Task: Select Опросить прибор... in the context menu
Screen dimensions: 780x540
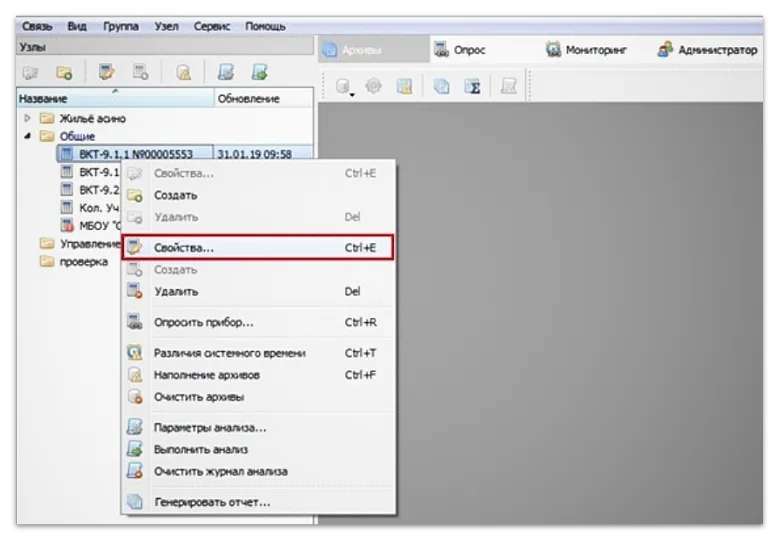Action: click(203, 323)
